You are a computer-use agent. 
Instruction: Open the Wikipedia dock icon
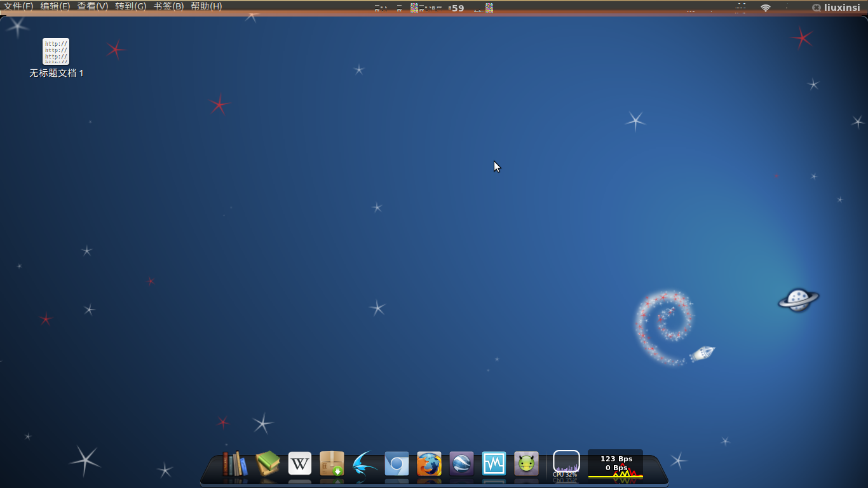(300, 464)
